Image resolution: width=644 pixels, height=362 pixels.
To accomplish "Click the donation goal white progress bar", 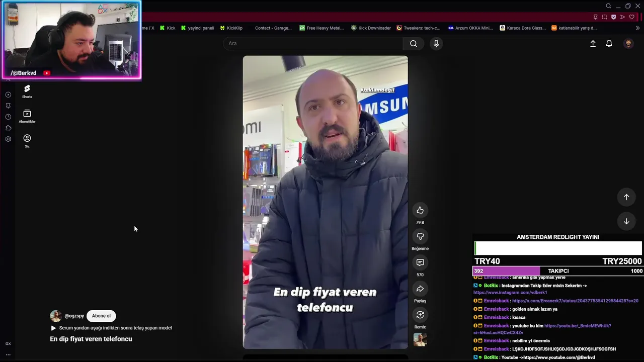I will coord(558,248).
